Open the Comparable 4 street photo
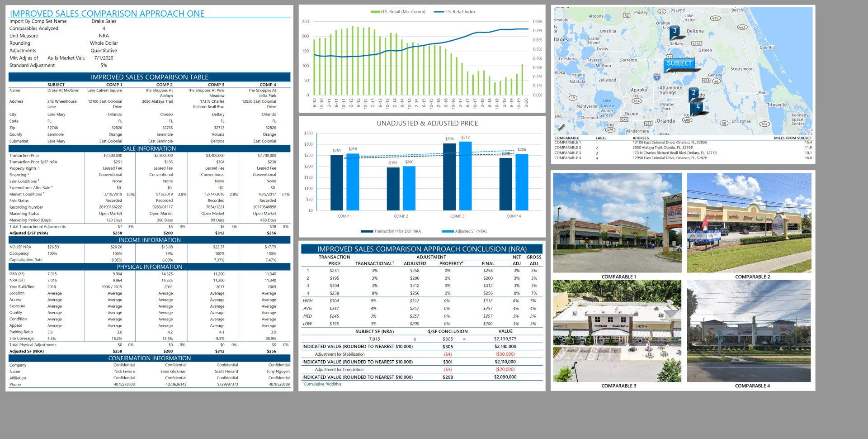Image resolution: width=868 pixels, height=439 pixels. [x=749, y=331]
